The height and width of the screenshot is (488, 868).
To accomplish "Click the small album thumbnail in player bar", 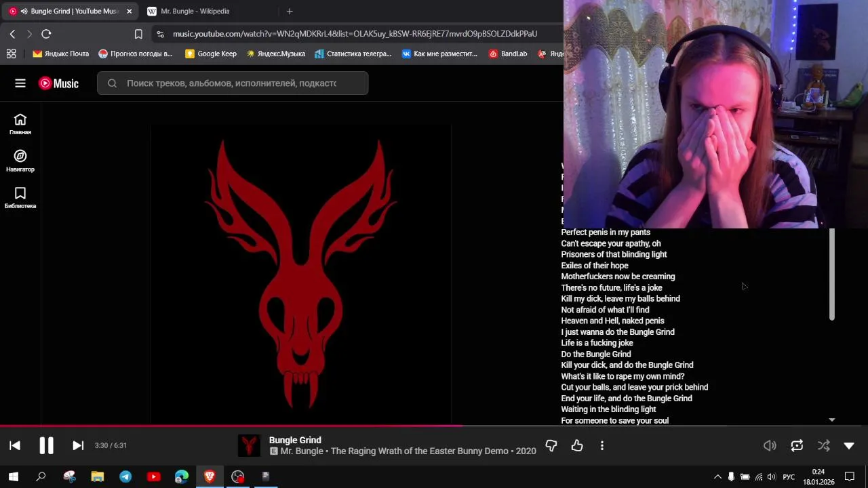I will pyautogui.click(x=249, y=445).
